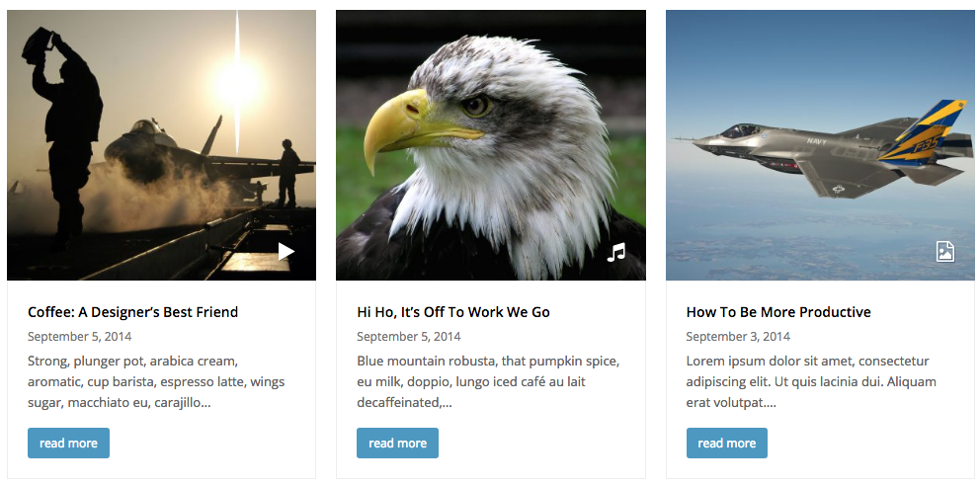Open "Hi Ho, It's Off To Work We Go" title
Screen dimensions: 980x486
coord(453,312)
